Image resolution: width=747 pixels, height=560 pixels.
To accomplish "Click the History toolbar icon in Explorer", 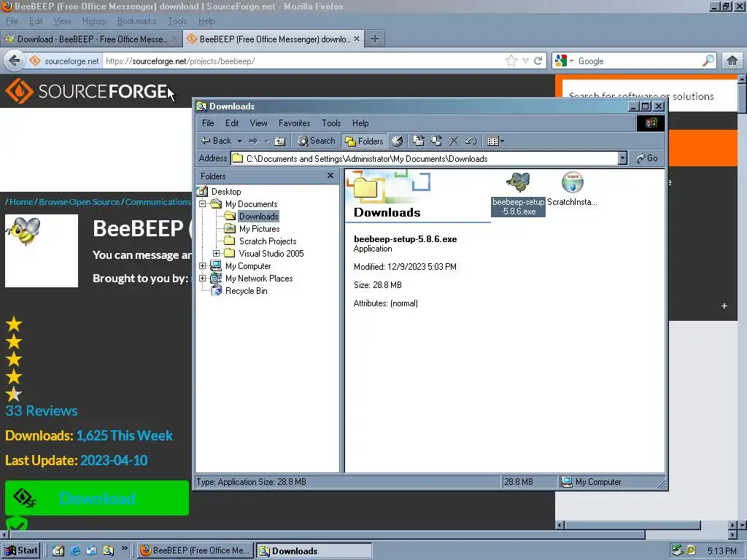I will (397, 141).
